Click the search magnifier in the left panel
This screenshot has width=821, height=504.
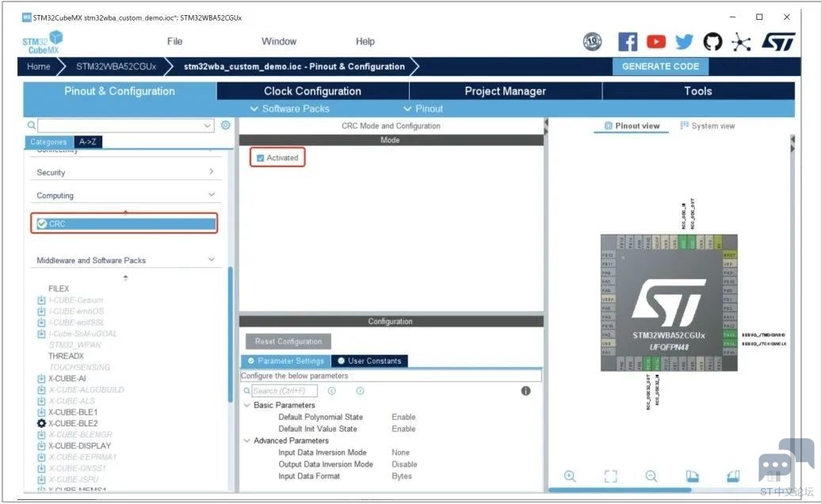(x=32, y=125)
